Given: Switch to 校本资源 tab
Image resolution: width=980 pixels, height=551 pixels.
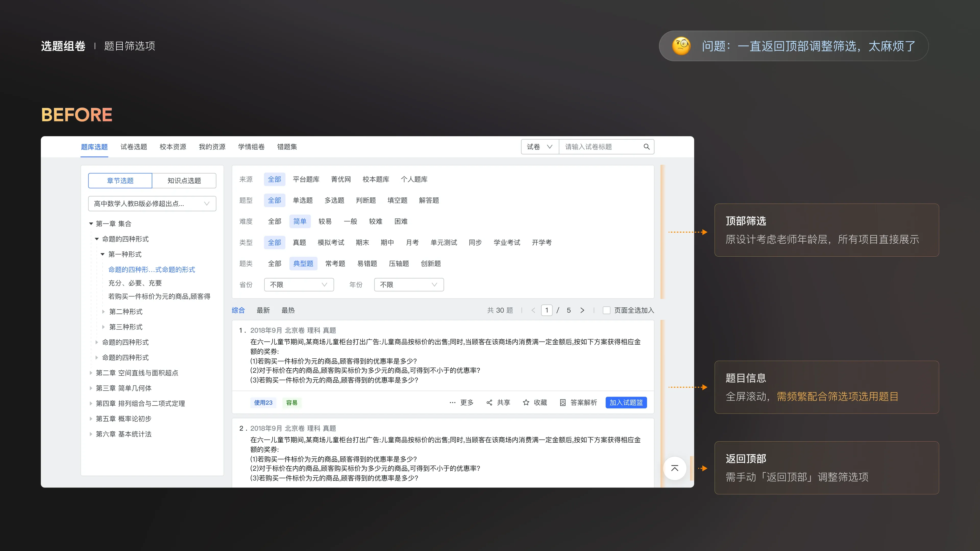Looking at the screenshot, I should click(173, 147).
